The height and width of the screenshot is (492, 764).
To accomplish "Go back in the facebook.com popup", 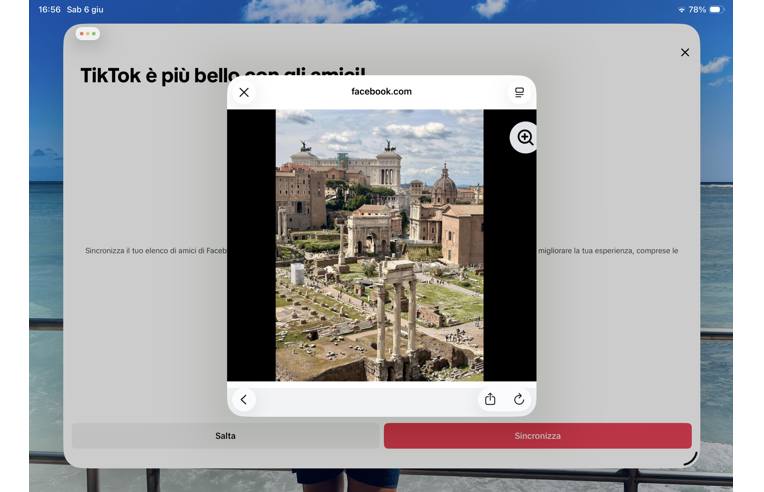I will coord(244,400).
